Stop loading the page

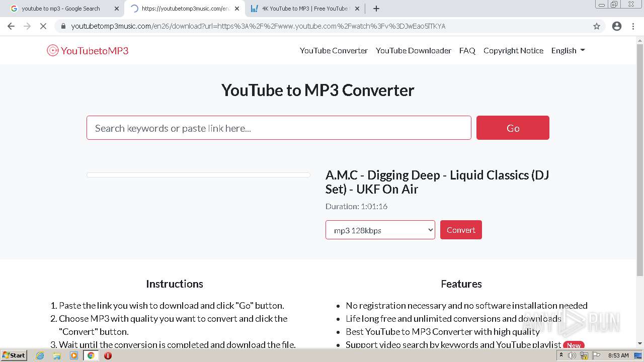[43, 26]
